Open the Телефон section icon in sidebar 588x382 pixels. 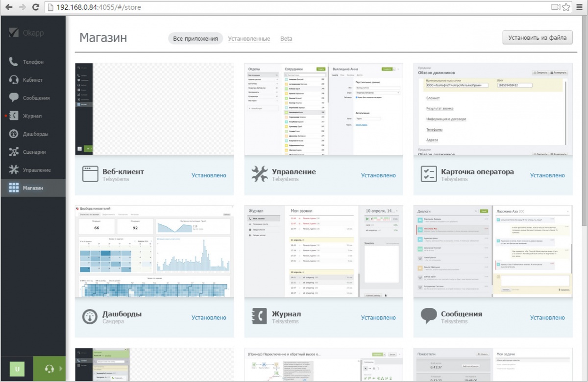point(14,62)
